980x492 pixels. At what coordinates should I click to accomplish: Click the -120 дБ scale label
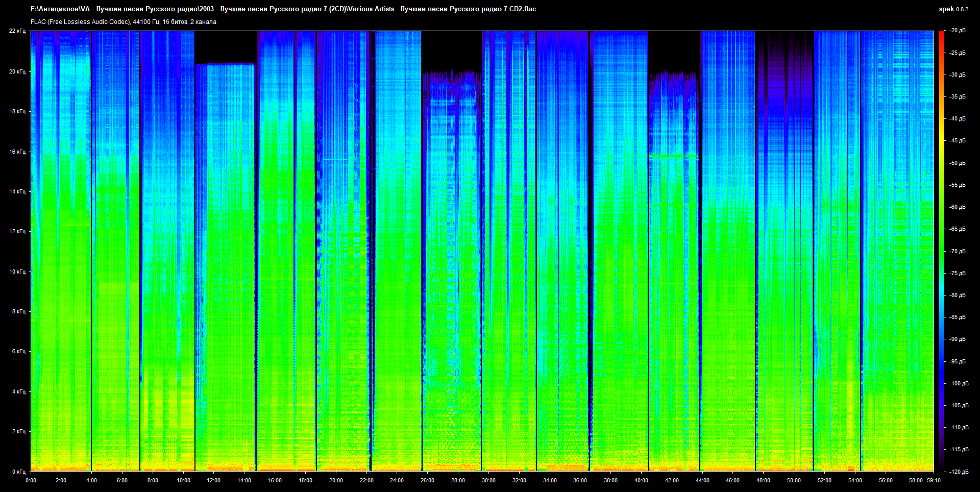point(958,472)
